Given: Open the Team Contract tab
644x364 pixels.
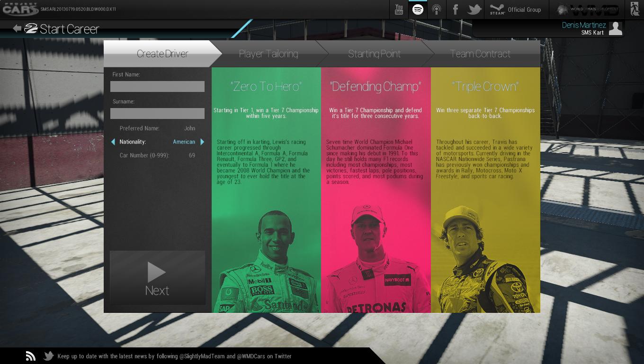Looking at the screenshot, I should [480, 54].
